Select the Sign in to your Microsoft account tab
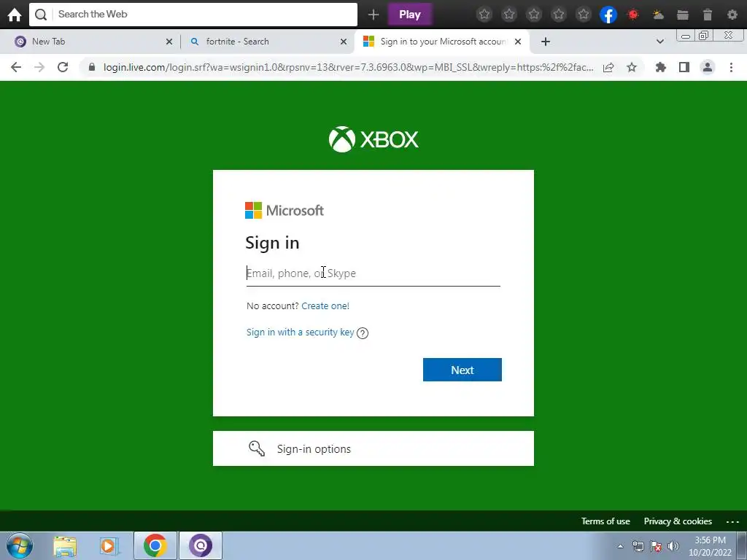747x560 pixels. point(443,42)
